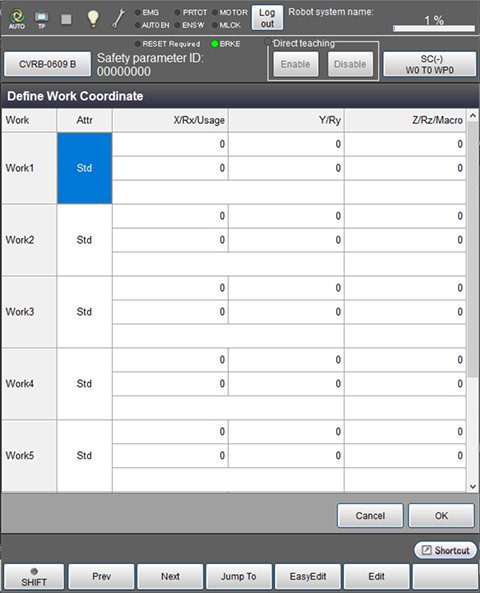
Task: Click the AUTO mode icon
Action: [17, 19]
